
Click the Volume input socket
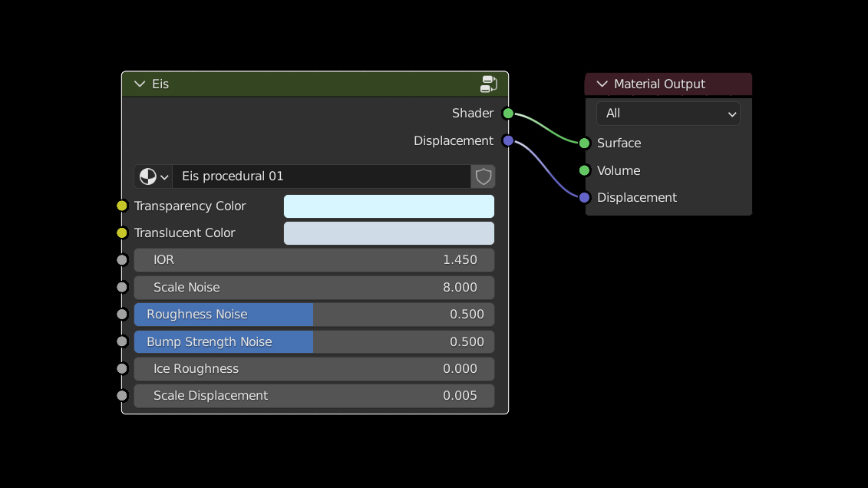[585, 170]
